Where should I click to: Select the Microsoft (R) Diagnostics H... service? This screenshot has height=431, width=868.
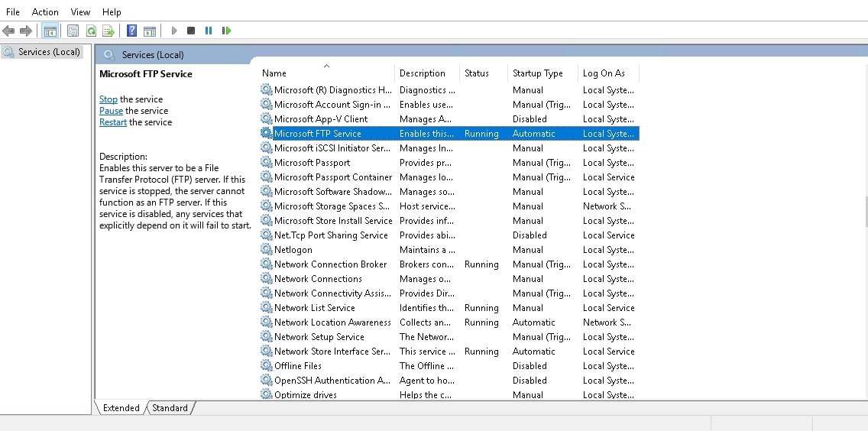[449, 89]
